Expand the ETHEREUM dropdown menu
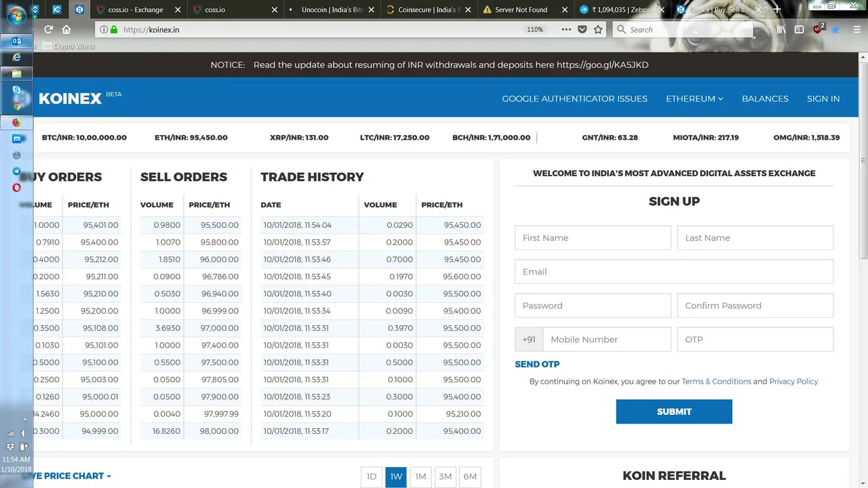Screen dimensions: 868x488 [x=694, y=99]
